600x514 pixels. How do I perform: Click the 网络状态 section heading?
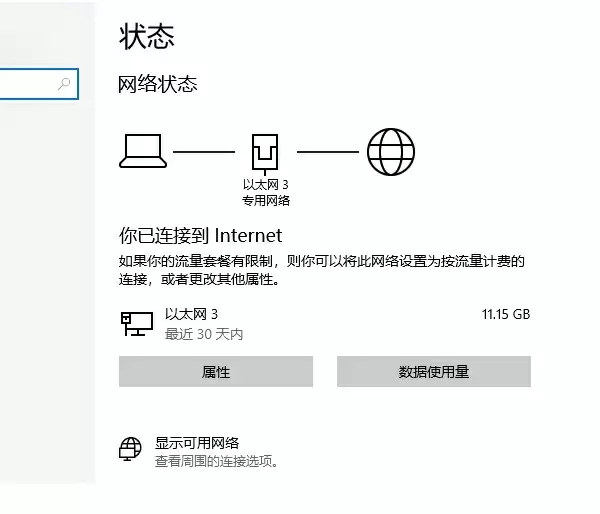tap(158, 84)
